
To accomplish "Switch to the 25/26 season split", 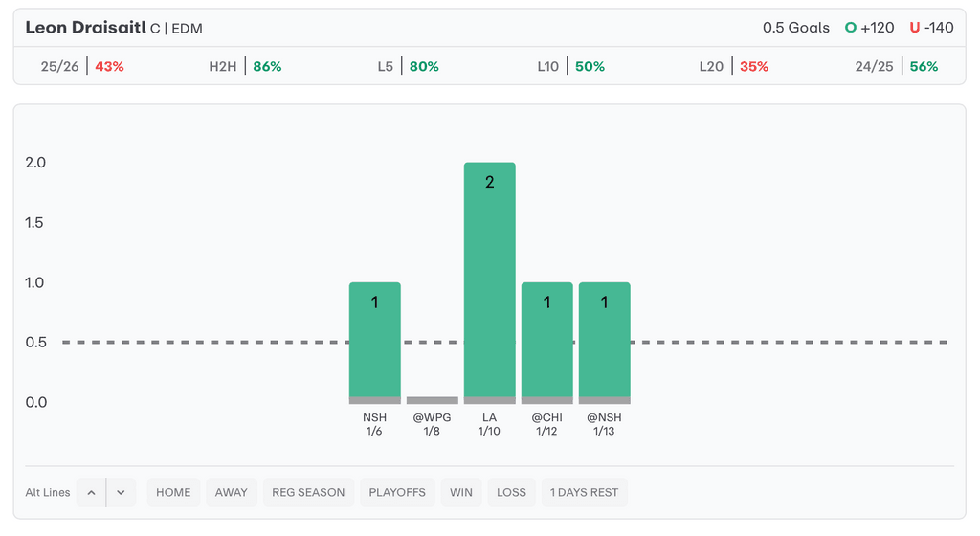I will 82,67.
